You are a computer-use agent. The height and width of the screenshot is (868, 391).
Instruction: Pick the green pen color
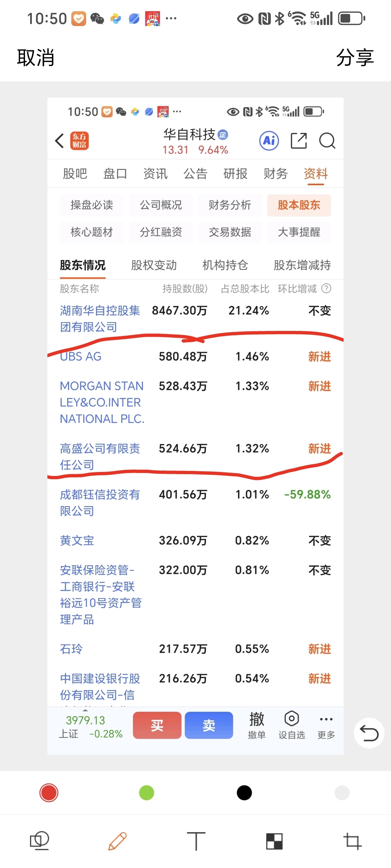point(147,793)
